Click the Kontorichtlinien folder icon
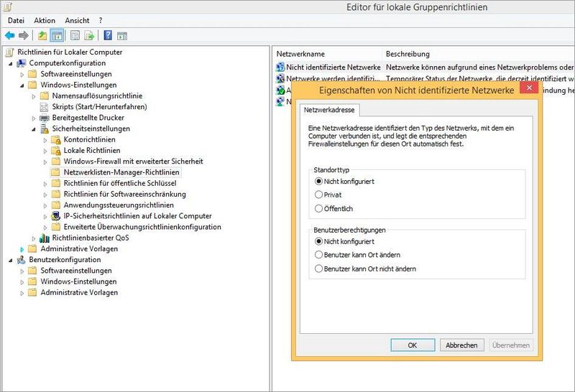The height and width of the screenshot is (392, 575). click(x=56, y=139)
